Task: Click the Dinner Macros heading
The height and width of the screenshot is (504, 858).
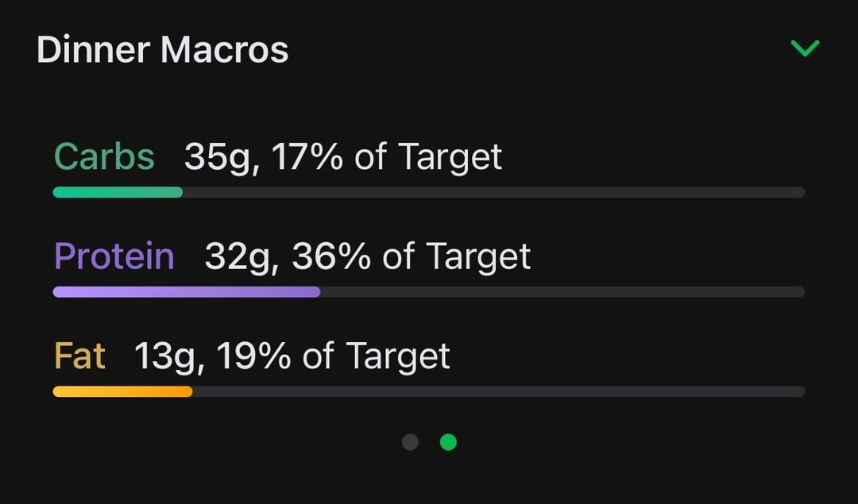Action: click(162, 50)
